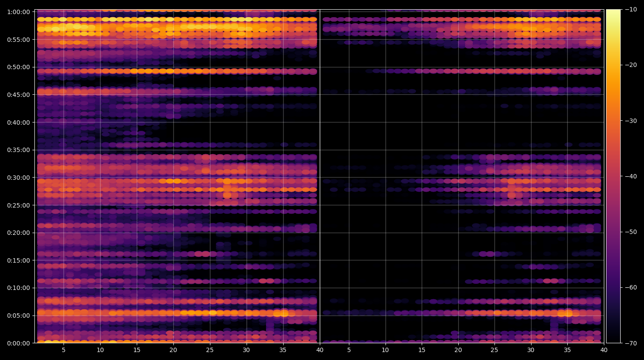Click the y-axis label 0:00:00
Screen dimensions: 644x360
pos(19,343)
